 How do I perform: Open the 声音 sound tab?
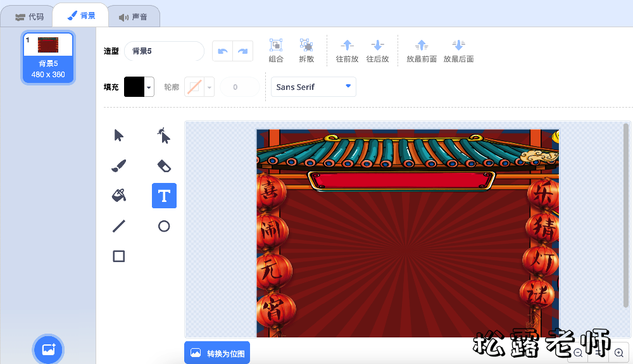[x=133, y=17]
